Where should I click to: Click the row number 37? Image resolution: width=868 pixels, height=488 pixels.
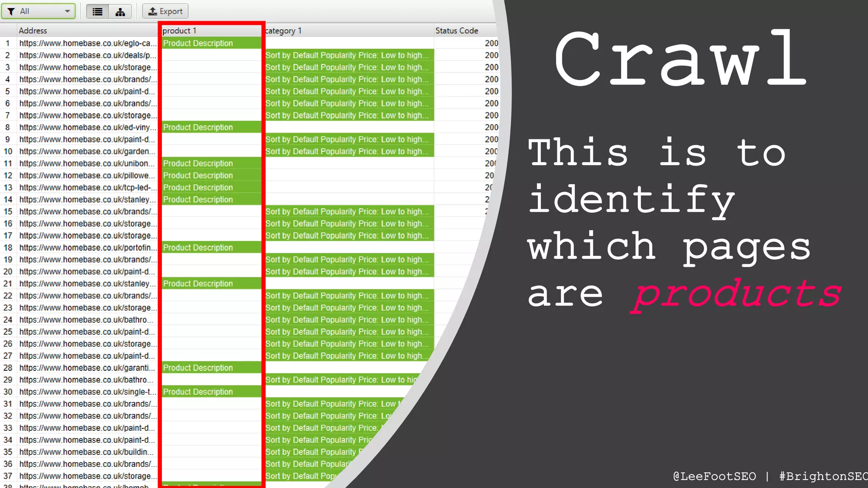click(x=8, y=476)
